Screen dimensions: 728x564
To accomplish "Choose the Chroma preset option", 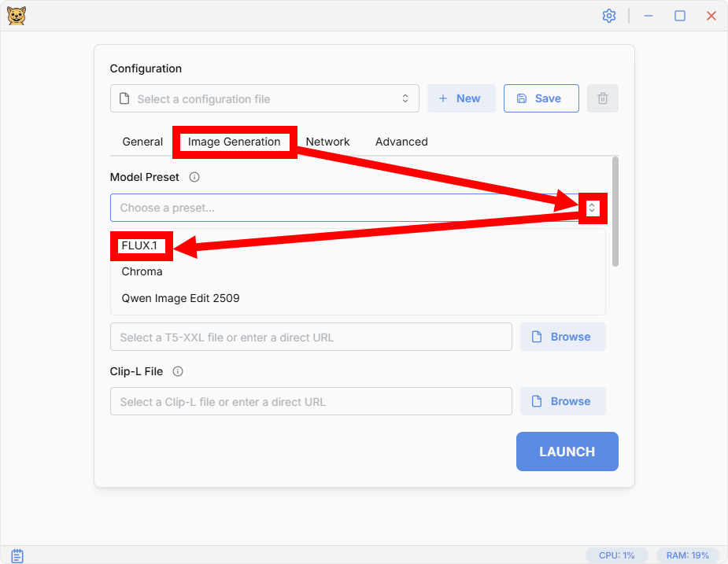I will coord(142,271).
